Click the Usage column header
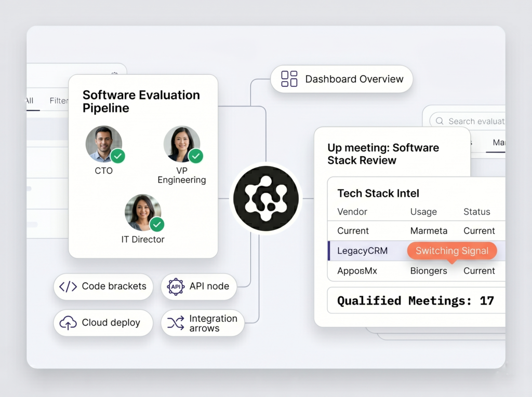 (423, 212)
